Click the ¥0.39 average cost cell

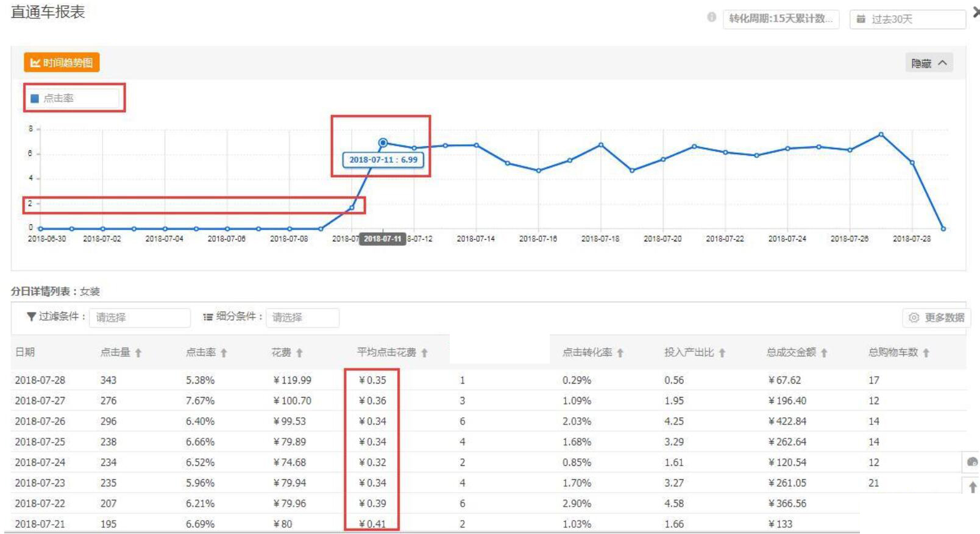click(x=372, y=504)
